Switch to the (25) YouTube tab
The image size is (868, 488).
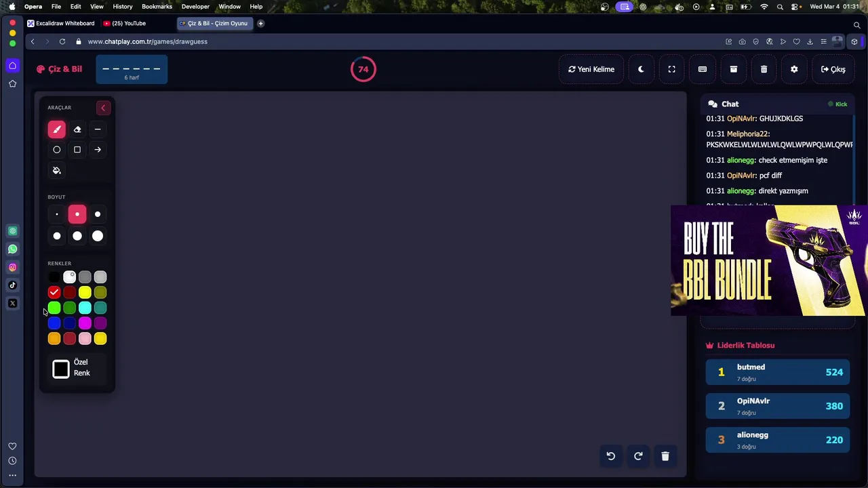click(x=125, y=23)
